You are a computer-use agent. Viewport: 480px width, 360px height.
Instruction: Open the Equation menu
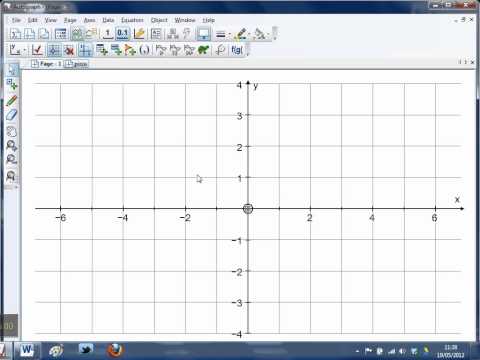[x=132, y=20]
